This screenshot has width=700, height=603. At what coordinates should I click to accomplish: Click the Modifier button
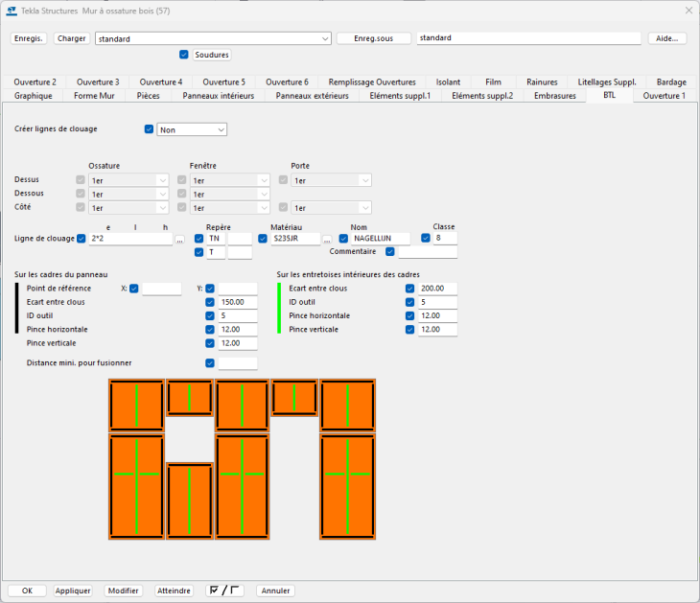pos(123,591)
